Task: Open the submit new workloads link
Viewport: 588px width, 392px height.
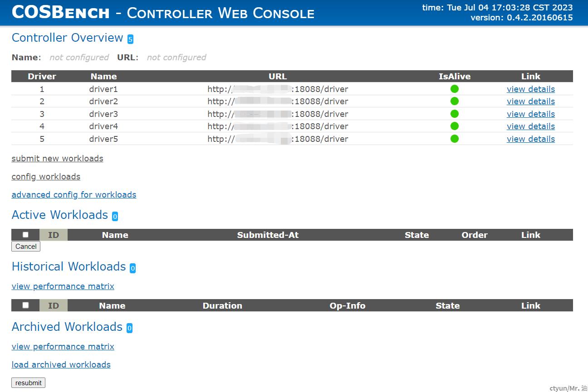Action: [57, 158]
